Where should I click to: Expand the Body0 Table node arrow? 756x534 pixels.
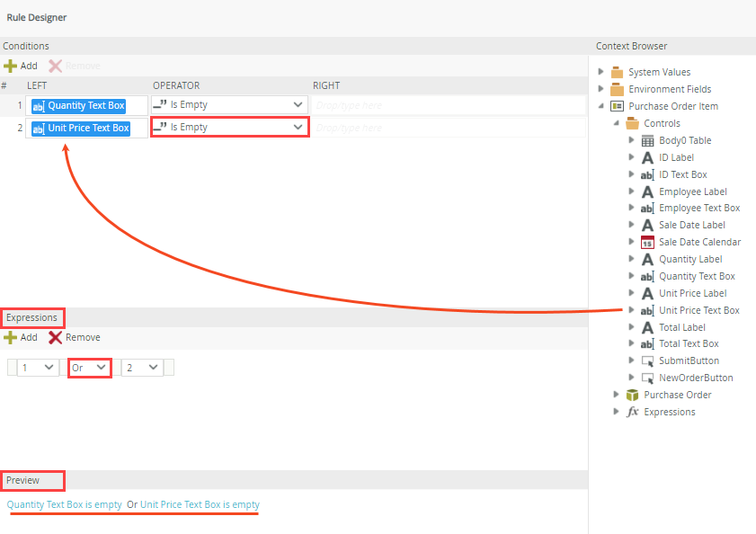[x=632, y=140]
